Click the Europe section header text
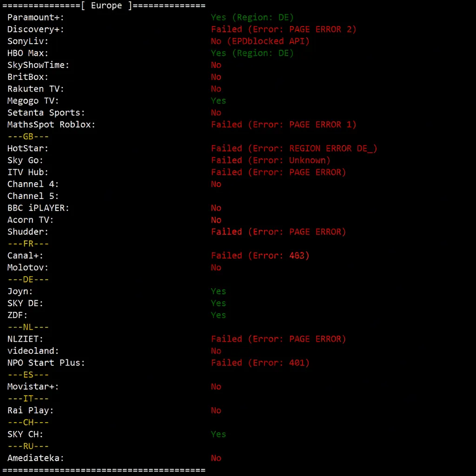 pyautogui.click(x=106, y=6)
